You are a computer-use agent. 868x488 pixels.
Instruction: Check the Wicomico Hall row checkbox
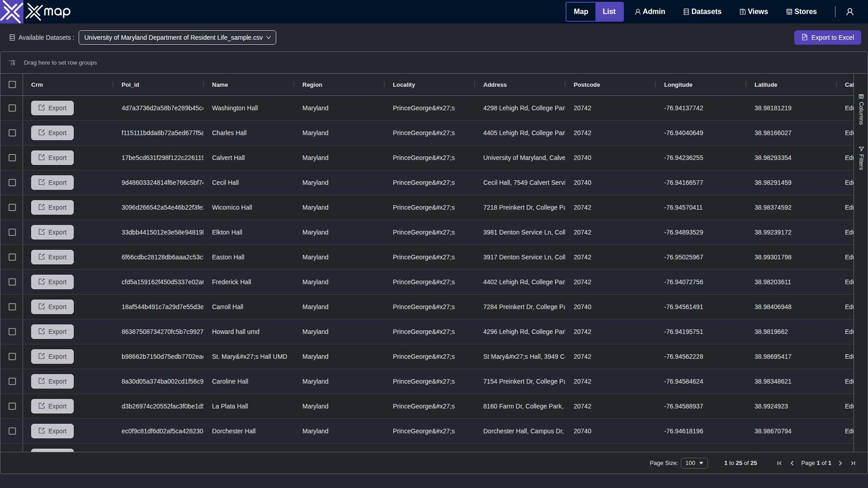[12, 207]
